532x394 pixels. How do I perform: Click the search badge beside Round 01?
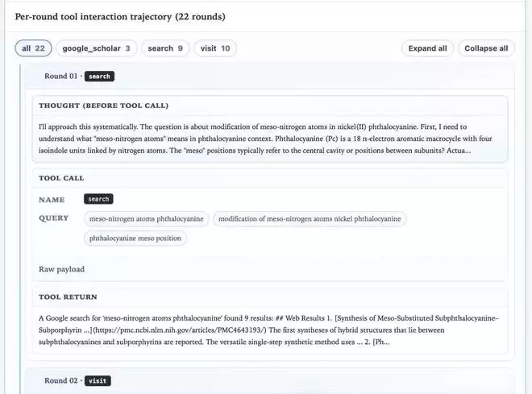tap(99, 77)
